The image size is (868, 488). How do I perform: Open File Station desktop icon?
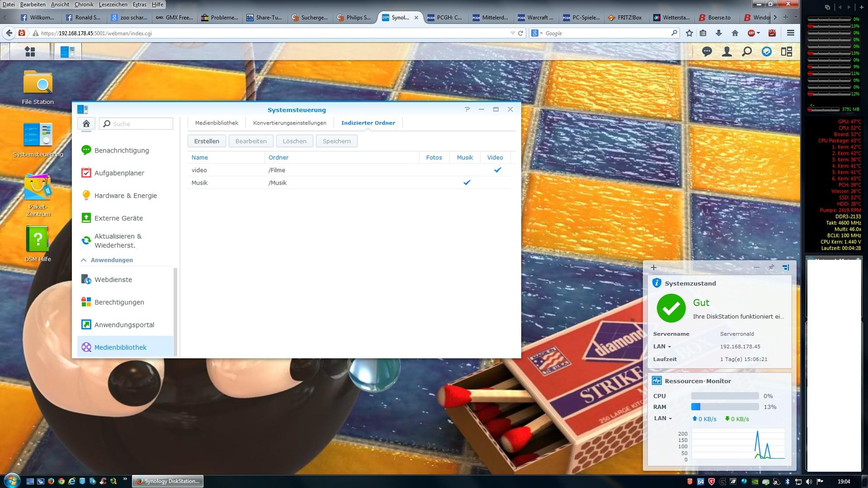[x=38, y=87]
